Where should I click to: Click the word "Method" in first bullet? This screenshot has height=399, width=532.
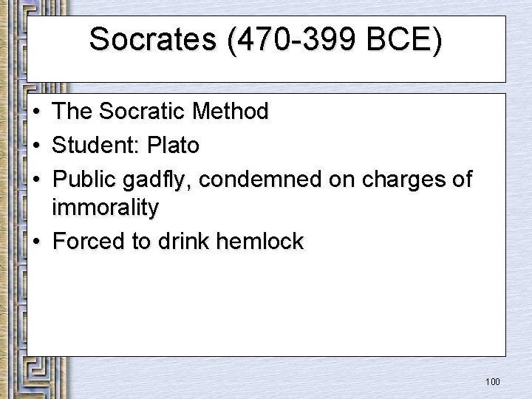(231, 111)
